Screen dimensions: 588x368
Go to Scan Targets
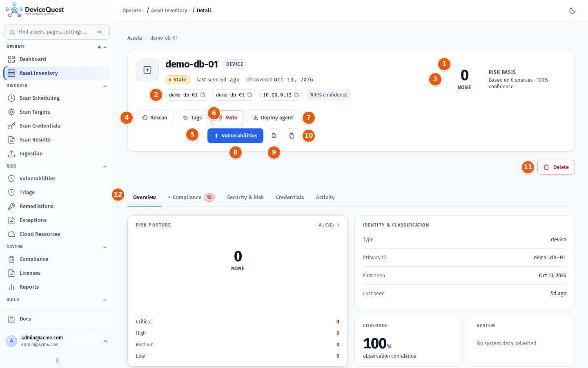[57, 112]
